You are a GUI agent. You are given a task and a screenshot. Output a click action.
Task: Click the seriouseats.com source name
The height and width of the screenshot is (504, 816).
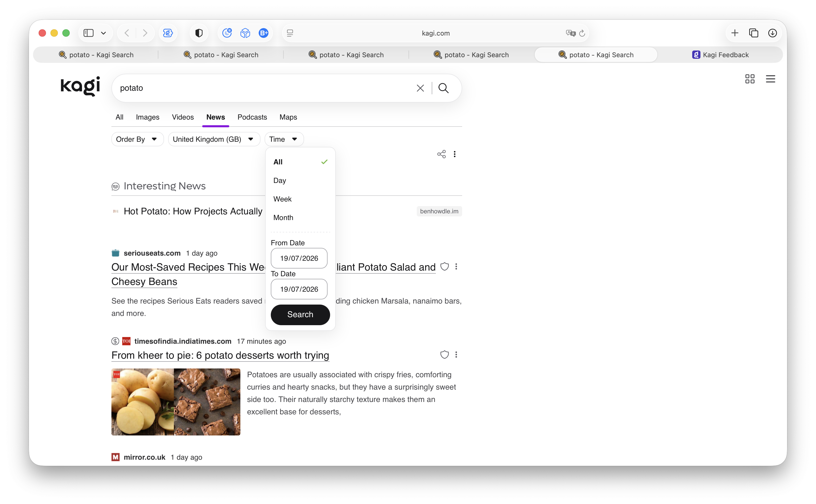(152, 253)
